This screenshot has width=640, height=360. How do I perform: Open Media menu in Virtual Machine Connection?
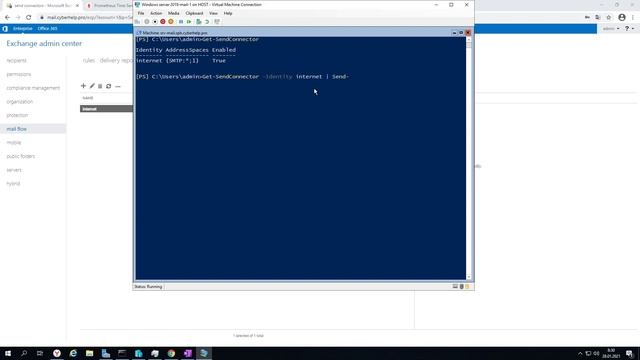(x=173, y=13)
